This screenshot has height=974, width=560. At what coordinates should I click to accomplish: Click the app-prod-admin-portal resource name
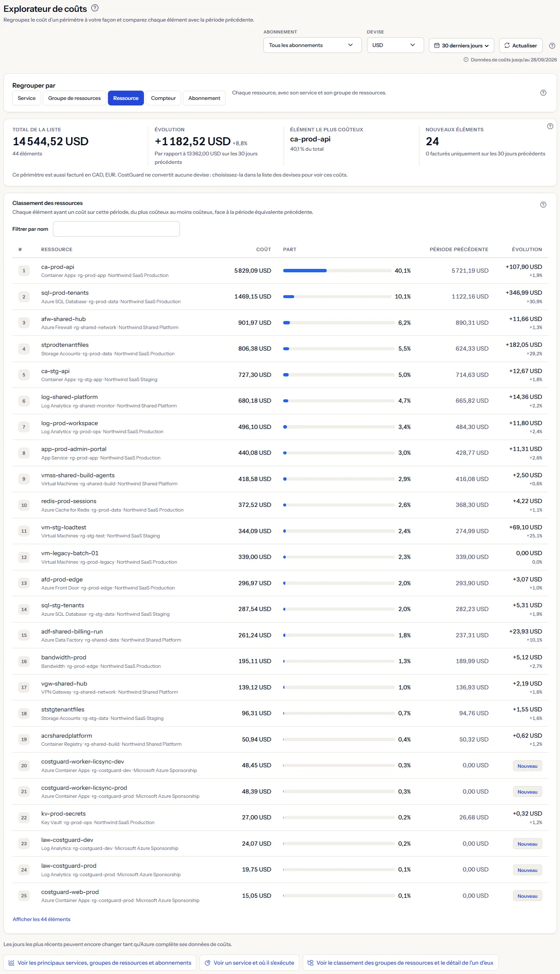tap(74, 449)
